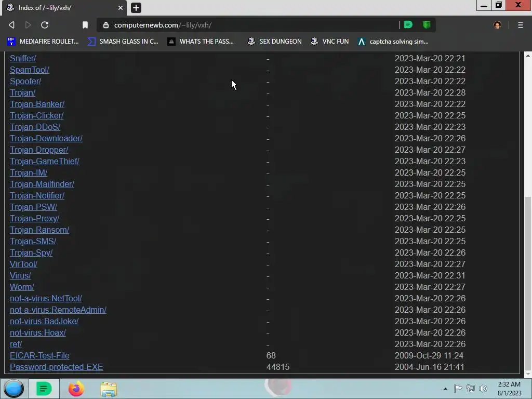Click the network tray icon
Image resolution: width=532 pixels, height=399 pixels.
[471, 389]
